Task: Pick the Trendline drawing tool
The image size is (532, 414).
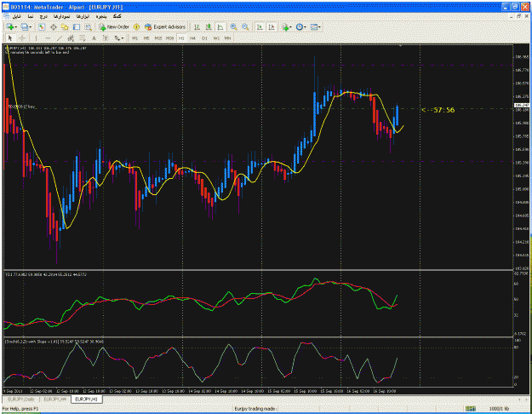Action: click(x=59, y=38)
